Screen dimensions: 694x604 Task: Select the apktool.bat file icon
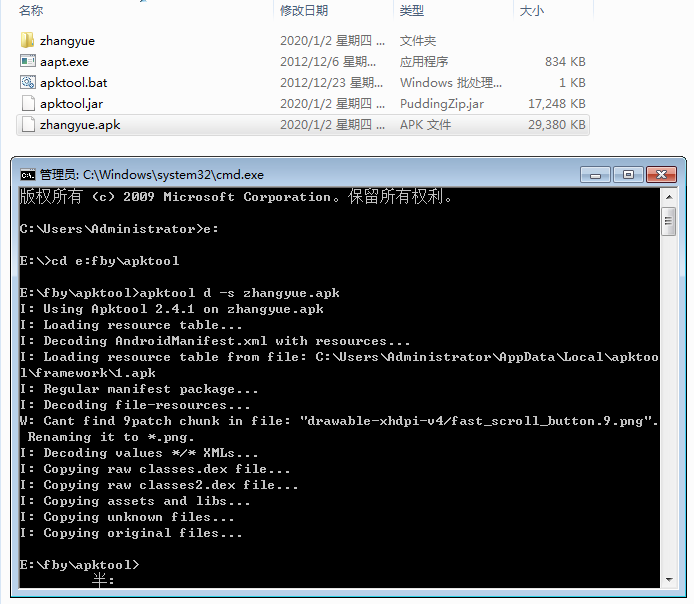[27, 82]
